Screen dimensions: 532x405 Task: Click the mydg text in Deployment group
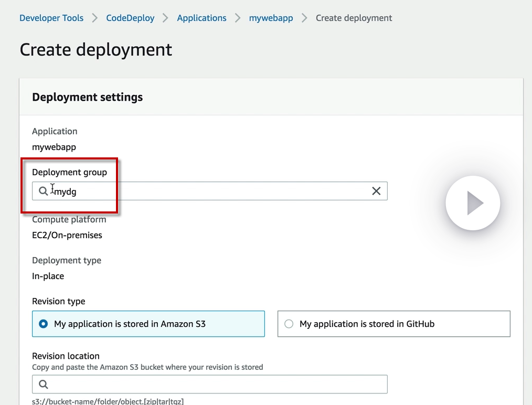[66, 191]
